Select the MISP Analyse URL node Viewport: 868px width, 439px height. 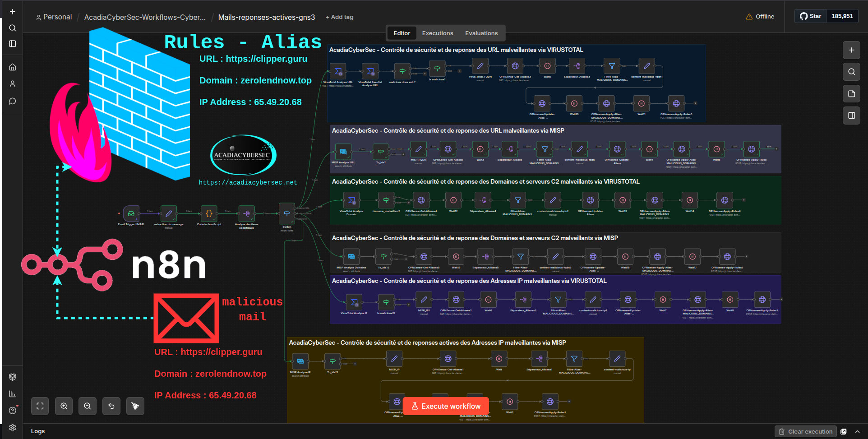click(x=343, y=152)
